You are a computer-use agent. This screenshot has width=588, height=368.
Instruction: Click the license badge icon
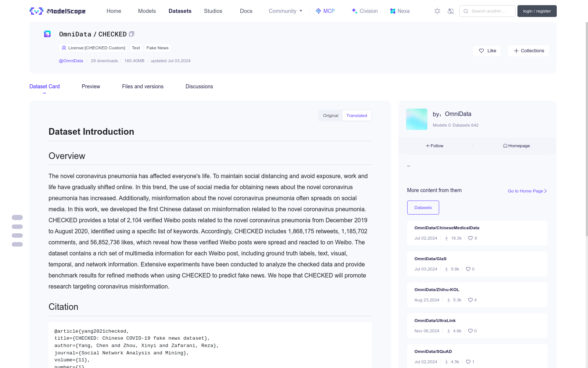[x=64, y=48]
